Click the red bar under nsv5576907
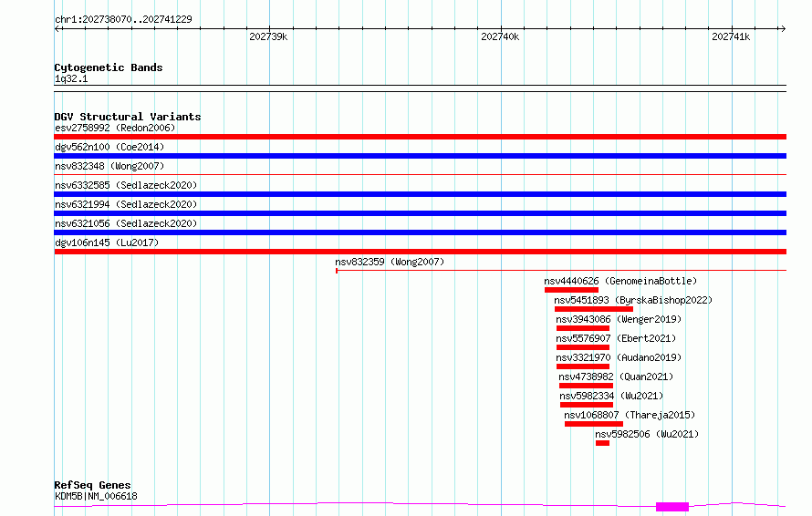 [583, 347]
